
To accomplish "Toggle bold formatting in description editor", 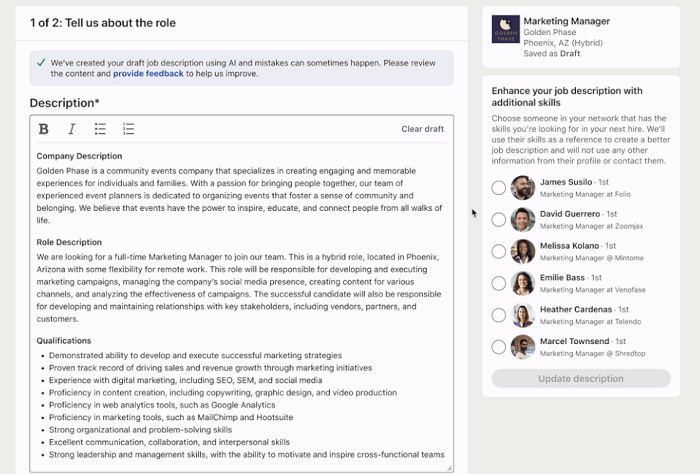I will [43, 129].
